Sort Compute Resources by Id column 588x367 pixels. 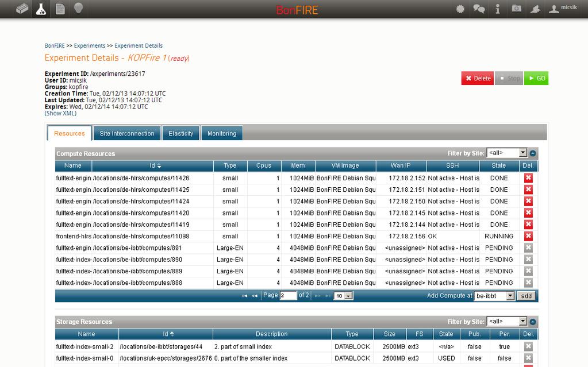[153, 165]
